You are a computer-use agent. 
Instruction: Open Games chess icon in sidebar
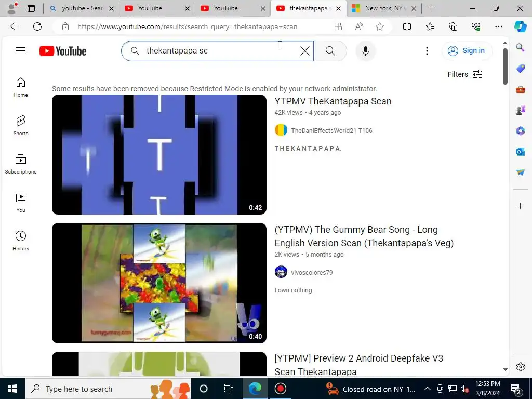pos(520,110)
